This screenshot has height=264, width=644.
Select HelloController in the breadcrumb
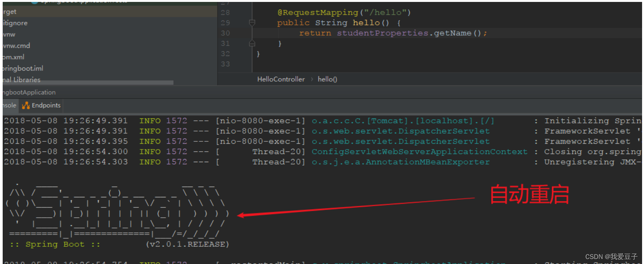coord(281,79)
